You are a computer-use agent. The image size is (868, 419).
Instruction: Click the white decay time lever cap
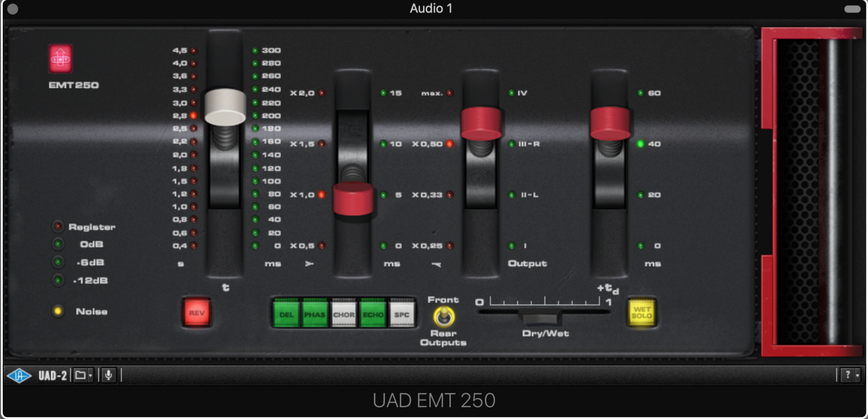[x=225, y=106]
